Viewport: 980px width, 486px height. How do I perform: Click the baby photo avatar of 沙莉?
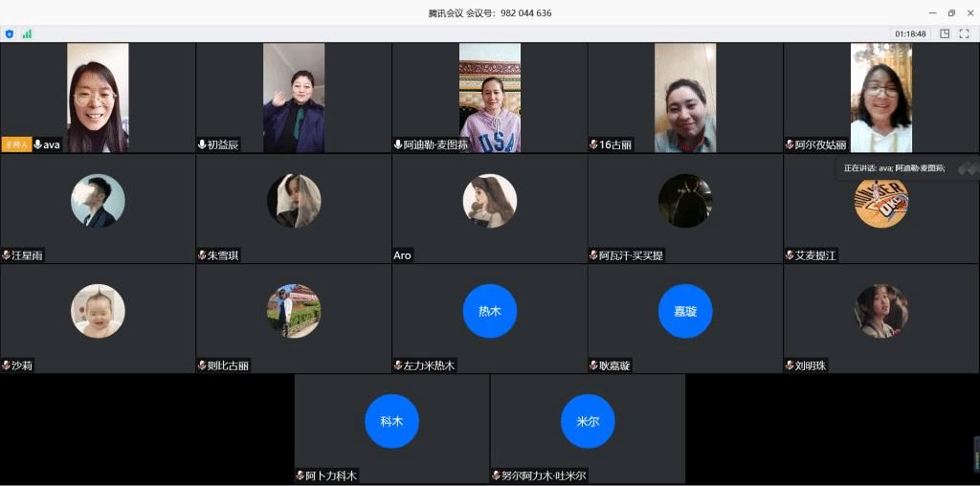click(x=98, y=311)
